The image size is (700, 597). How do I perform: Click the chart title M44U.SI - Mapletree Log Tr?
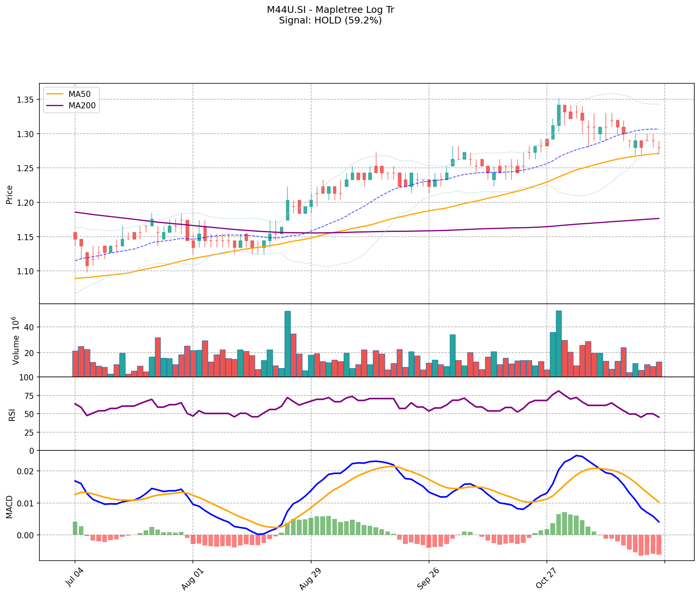tap(330, 10)
